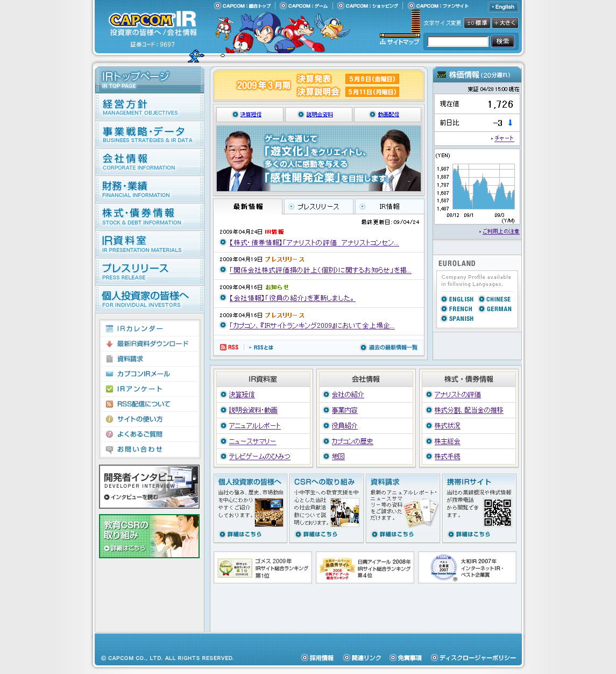The width and height of the screenshot is (616, 674).
Task: Click the mobile IR site QR code
Action: click(x=497, y=512)
